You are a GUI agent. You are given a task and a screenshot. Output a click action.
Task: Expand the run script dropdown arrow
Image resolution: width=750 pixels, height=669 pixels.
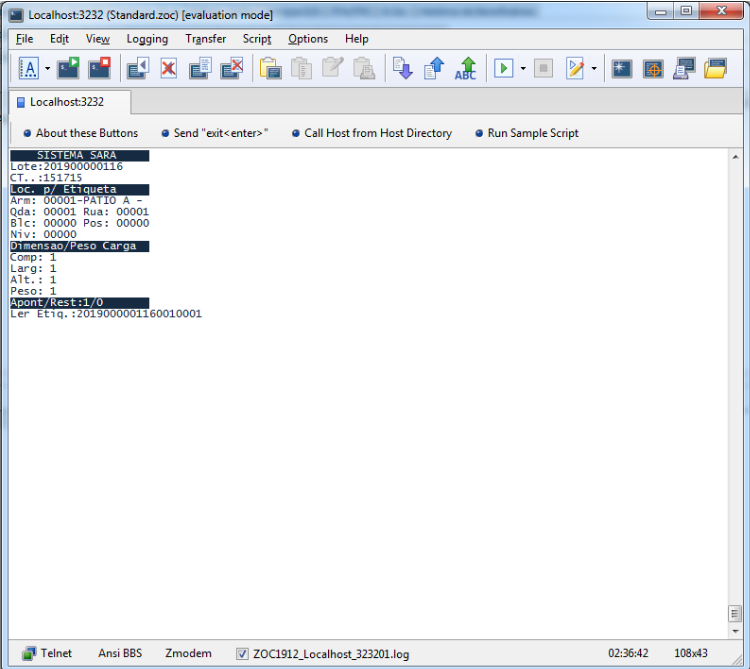[x=523, y=68]
